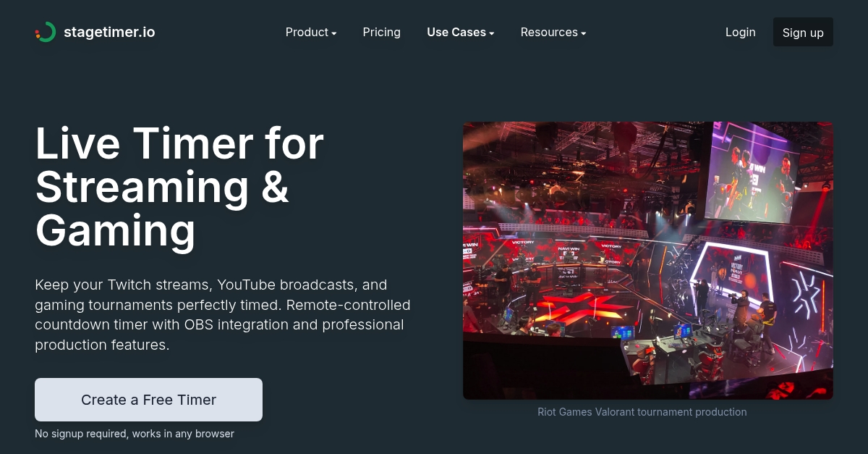The height and width of the screenshot is (454, 868).
Task: Expand the Use Cases dropdown menu
Action: [461, 32]
